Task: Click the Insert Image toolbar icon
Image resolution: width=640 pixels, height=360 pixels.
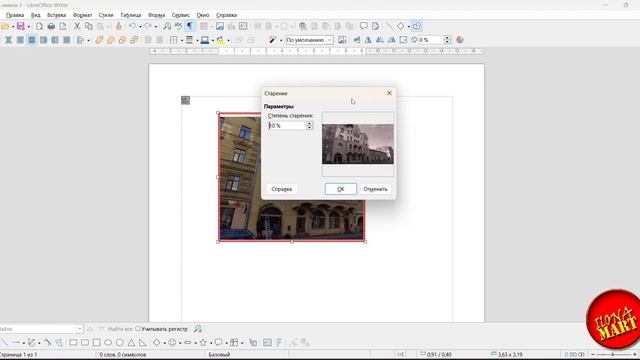Action: 220,27
